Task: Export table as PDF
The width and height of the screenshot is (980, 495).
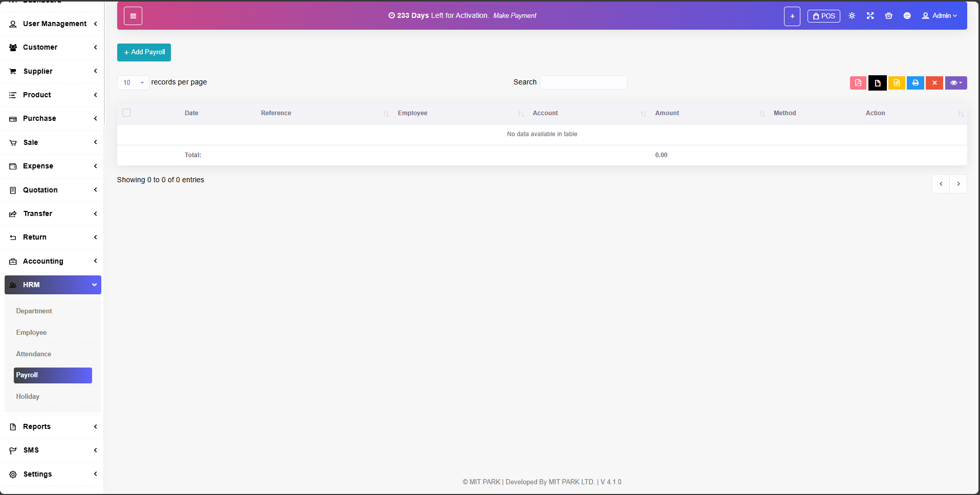Action: [x=858, y=83]
